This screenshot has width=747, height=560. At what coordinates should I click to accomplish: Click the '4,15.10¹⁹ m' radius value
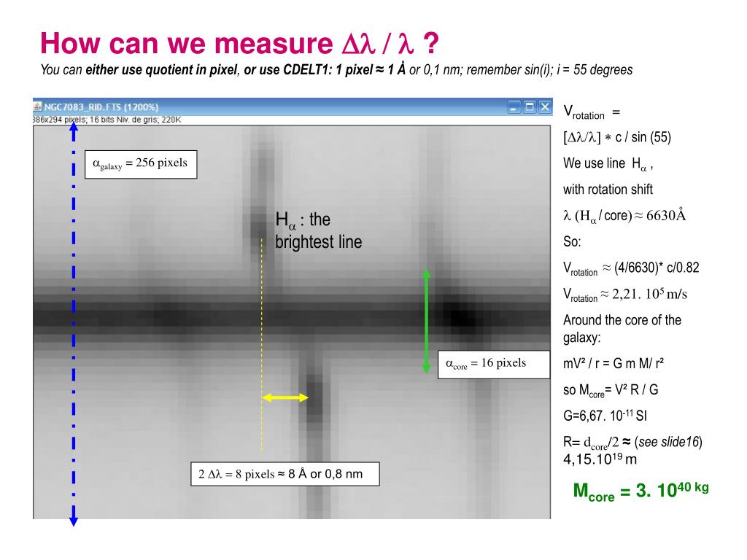pos(600,459)
